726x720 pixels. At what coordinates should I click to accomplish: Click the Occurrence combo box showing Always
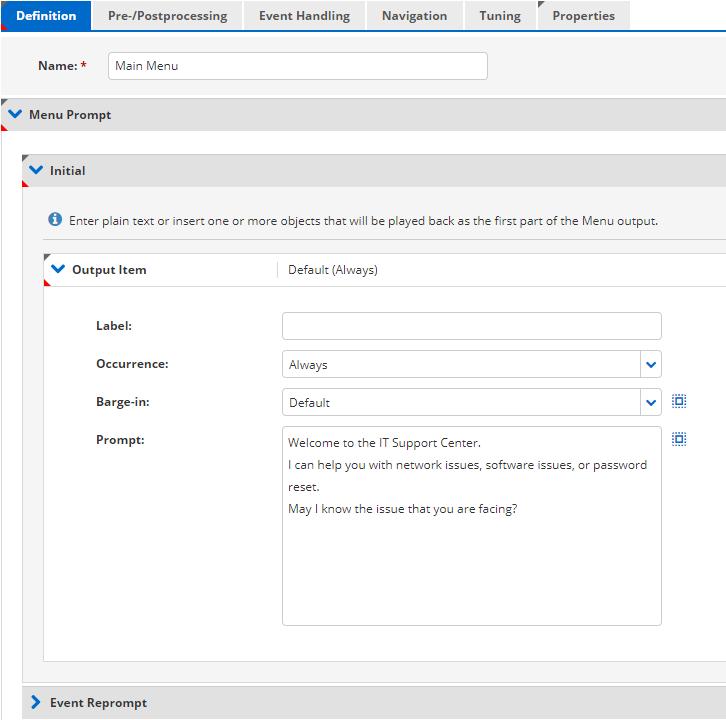coord(460,365)
